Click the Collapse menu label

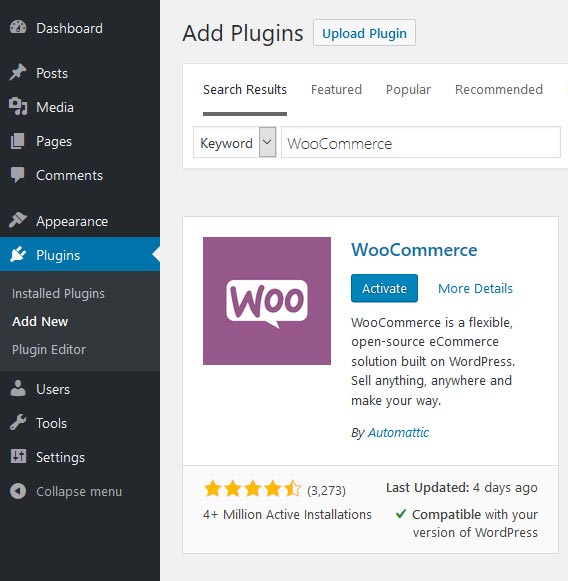coord(79,491)
